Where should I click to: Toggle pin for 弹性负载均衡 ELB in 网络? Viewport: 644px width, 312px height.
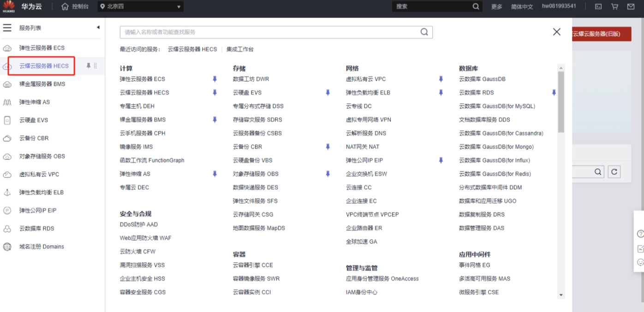pyautogui.click(x=441, y=93)
